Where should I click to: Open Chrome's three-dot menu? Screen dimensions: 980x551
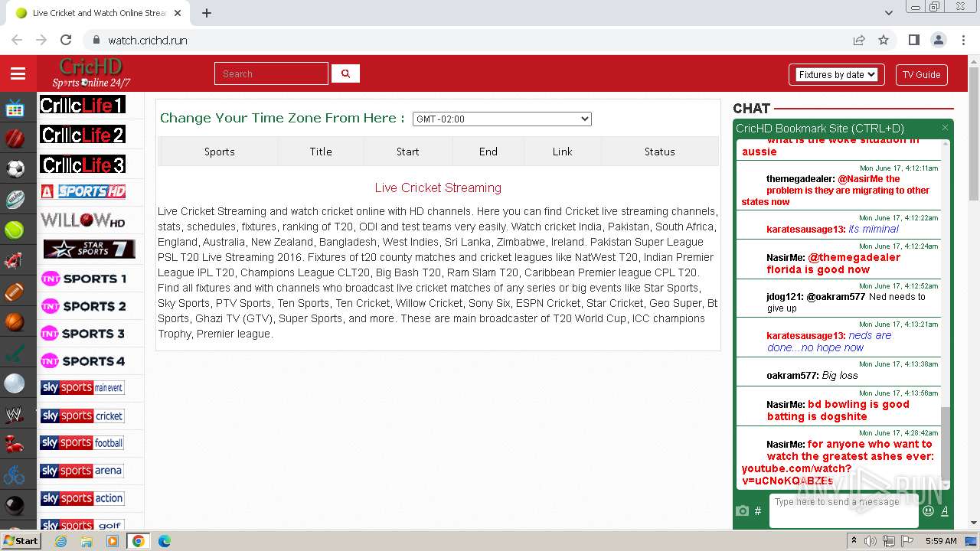(963, 40)
